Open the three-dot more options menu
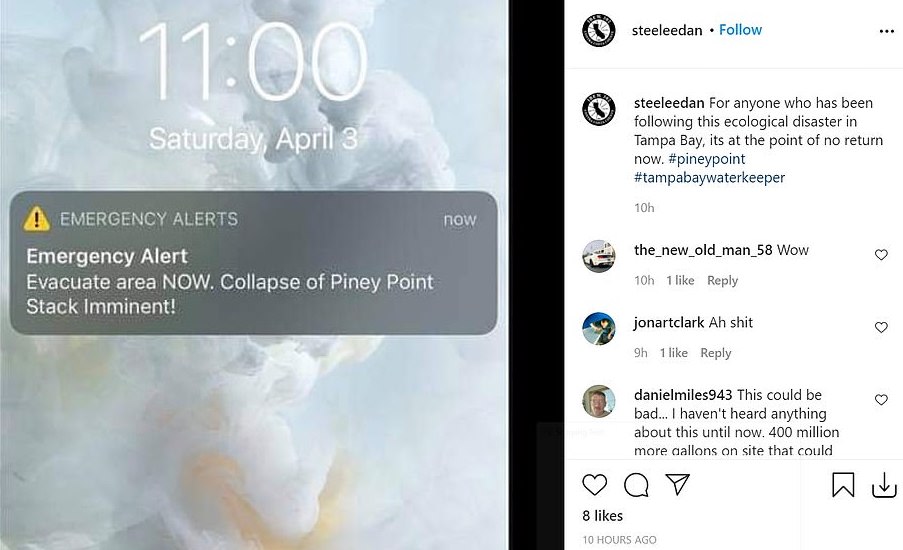This screenshot has width=903, height=550. pyautogui.click(x=886, y=31)
